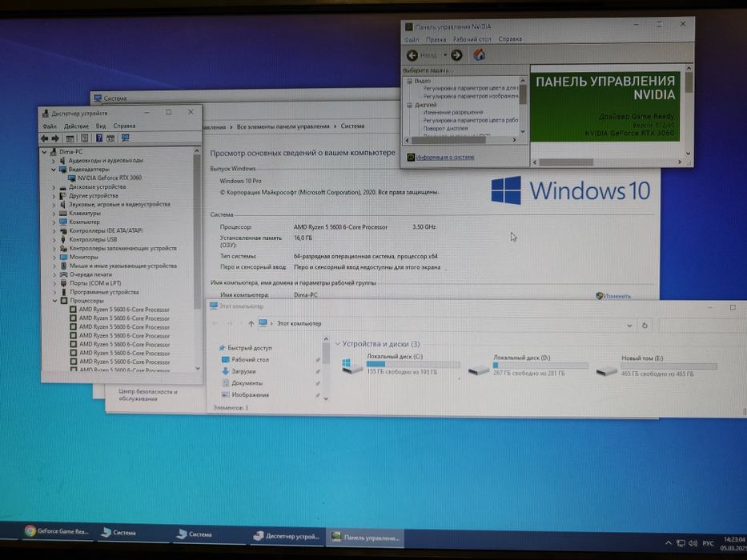Collapse Видео group in NVIDIA task tree
The width and height of the screenshot is (747, 560).
409,82
